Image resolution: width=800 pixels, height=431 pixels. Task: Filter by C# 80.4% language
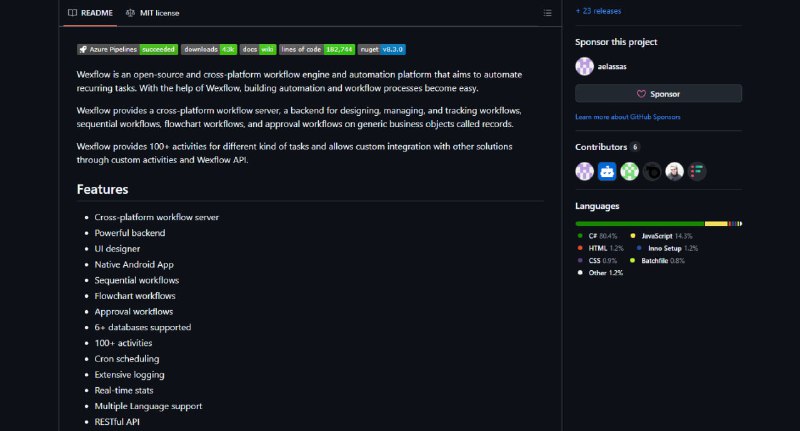[597, 236]
